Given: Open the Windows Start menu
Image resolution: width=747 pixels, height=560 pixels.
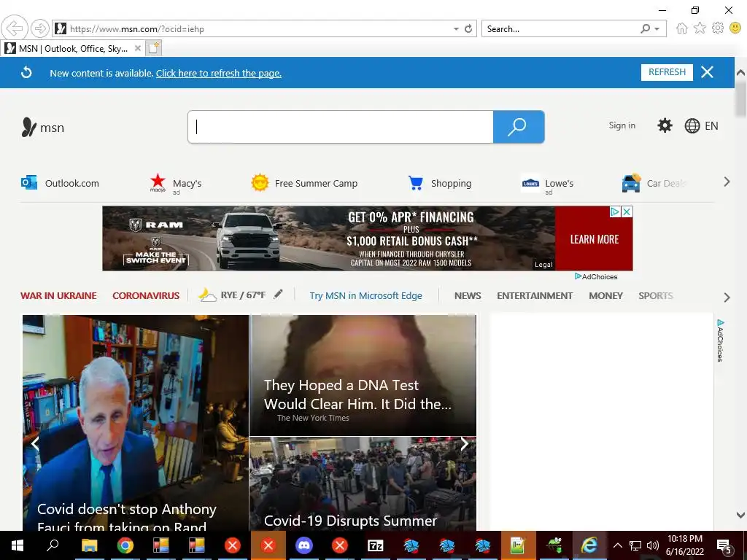Looking at the screenshot, I should click(18, 545).
